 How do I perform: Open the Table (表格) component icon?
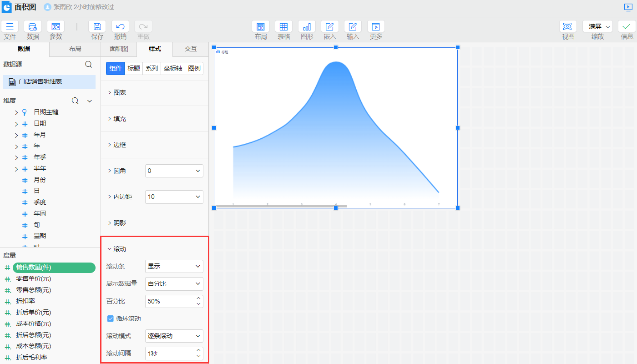click(x=283, y=26)
